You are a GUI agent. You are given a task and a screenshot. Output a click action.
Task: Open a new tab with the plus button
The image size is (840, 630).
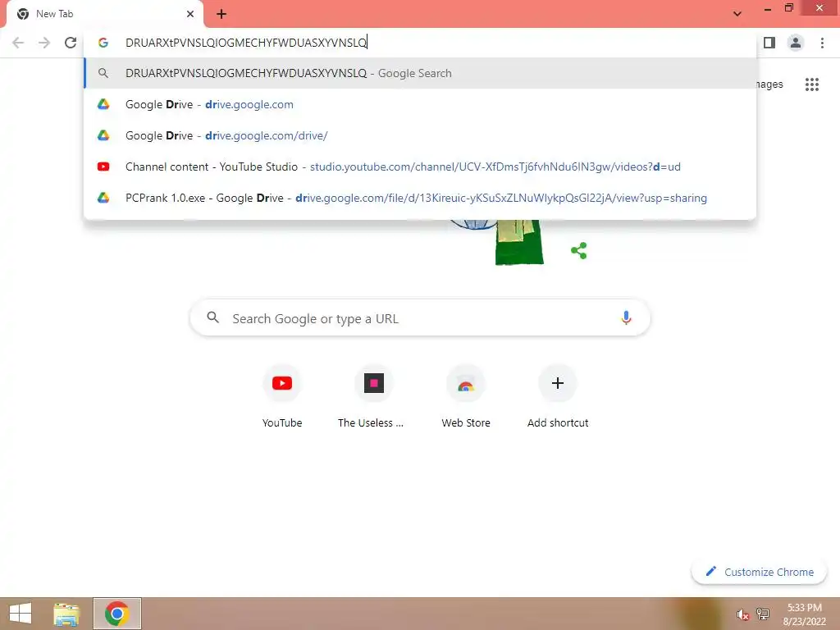point(221,14)
